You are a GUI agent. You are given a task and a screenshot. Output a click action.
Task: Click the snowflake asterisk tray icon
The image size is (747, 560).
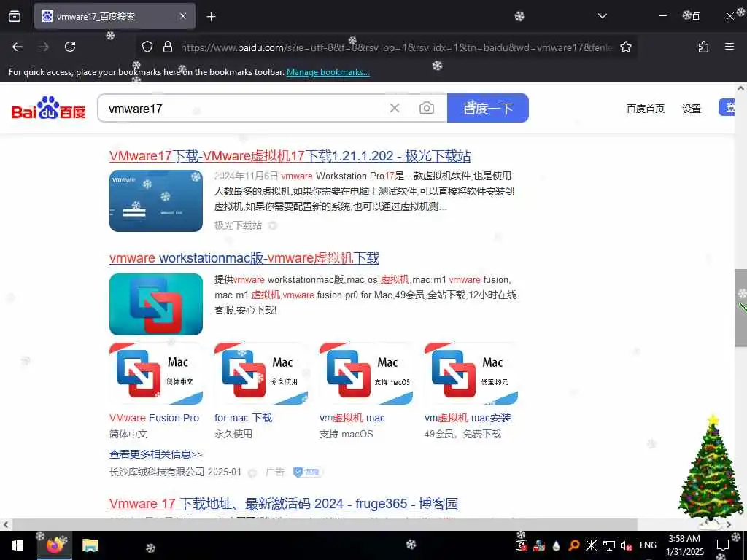click(591, 545)
